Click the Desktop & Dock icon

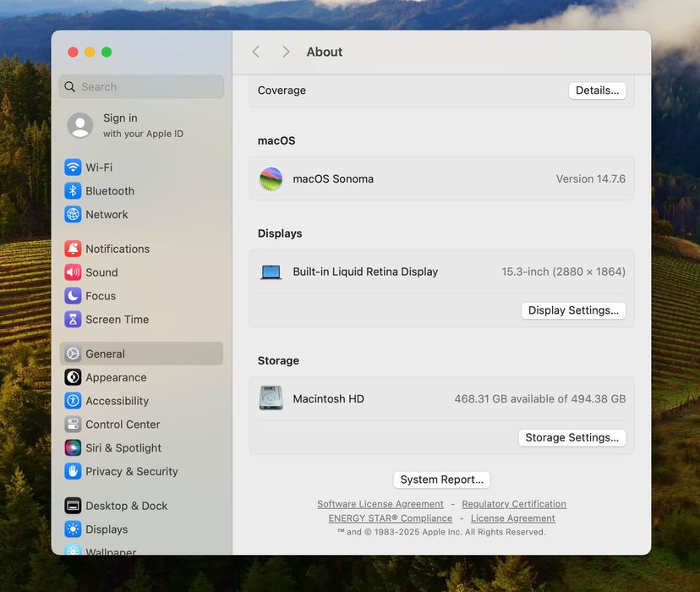pos(73,506)
